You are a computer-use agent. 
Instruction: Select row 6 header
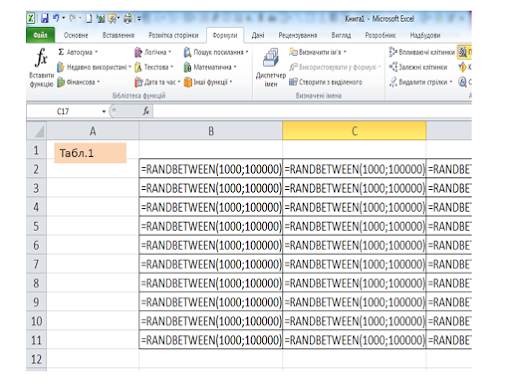[36, 245]
